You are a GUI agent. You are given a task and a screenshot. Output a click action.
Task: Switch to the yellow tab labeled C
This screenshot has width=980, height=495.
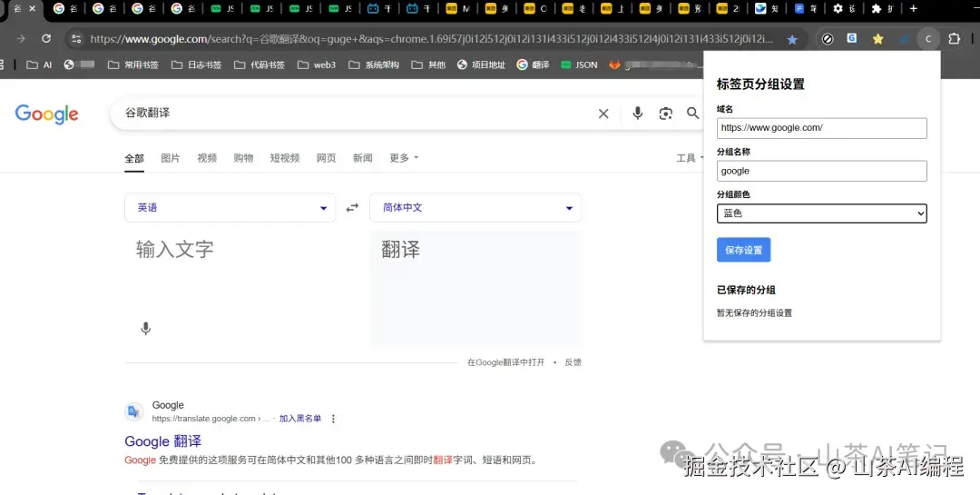535,9
